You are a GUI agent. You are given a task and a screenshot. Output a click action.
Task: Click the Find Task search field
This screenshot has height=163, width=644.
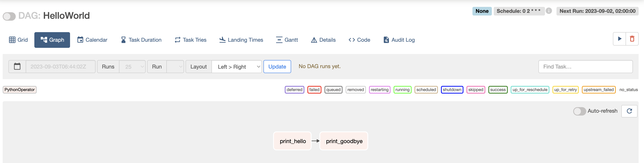click(585, 67)
